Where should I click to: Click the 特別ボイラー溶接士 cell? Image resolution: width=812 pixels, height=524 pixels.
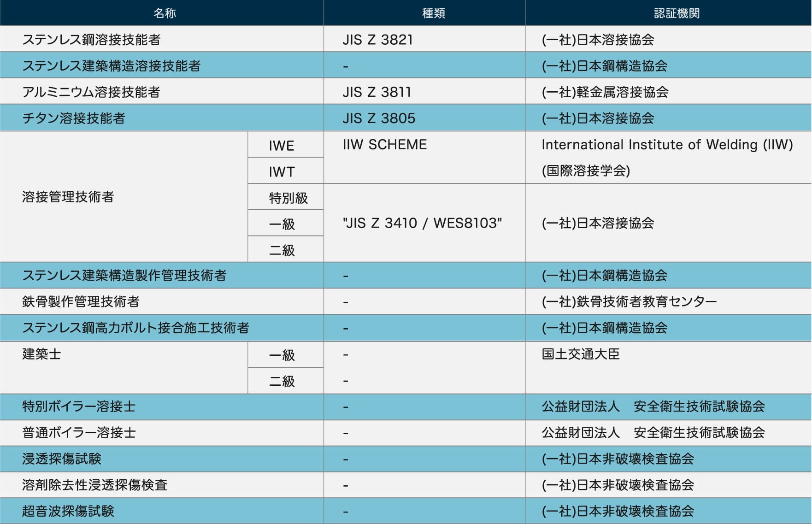point(162,407)
